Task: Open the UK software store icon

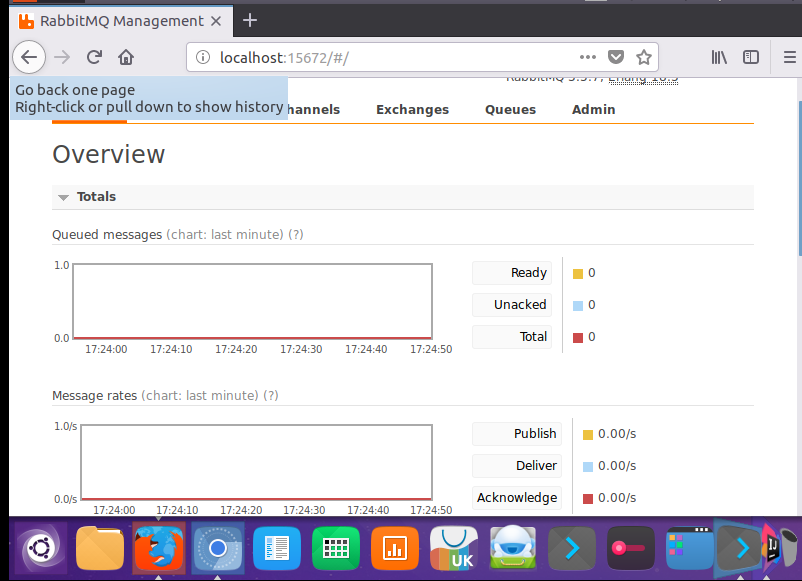Action: [454, 548]
